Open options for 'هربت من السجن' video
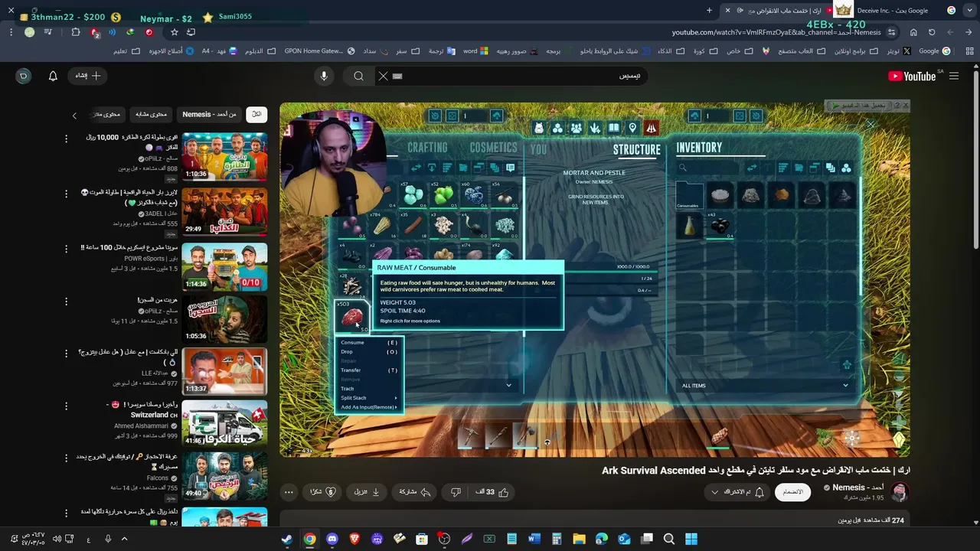980x551 pixels. 66,301
